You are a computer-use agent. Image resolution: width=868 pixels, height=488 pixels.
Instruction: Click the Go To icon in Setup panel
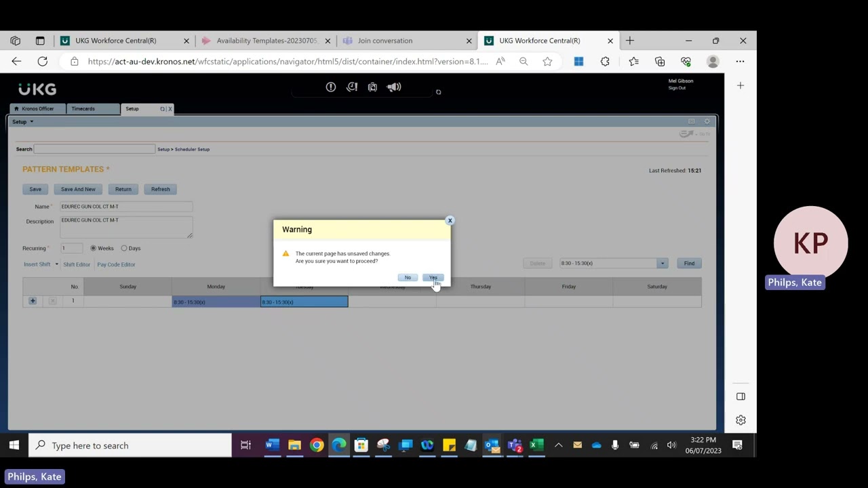click(x=695, y=134)
